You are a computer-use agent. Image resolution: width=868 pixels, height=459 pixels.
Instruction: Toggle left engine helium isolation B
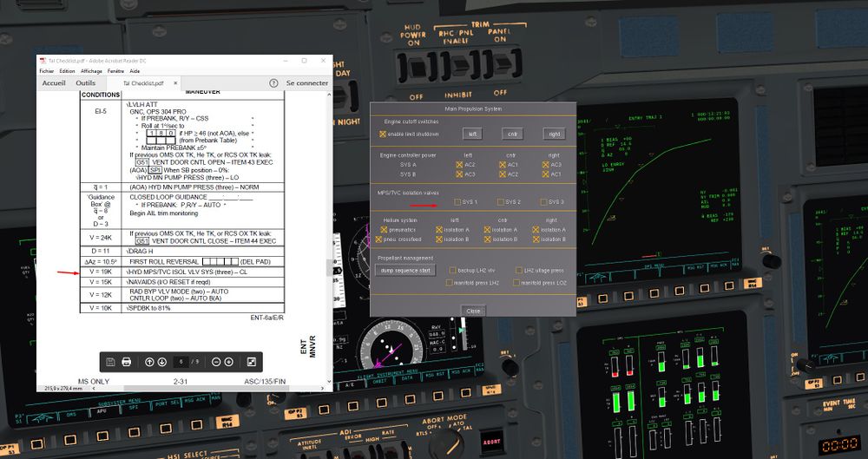click(x=439, y=239)
